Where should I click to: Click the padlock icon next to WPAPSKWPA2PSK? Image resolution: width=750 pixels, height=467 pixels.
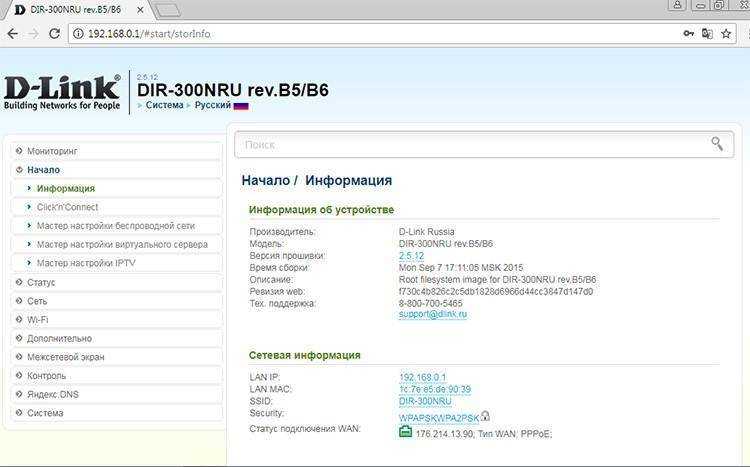(485, 416)
